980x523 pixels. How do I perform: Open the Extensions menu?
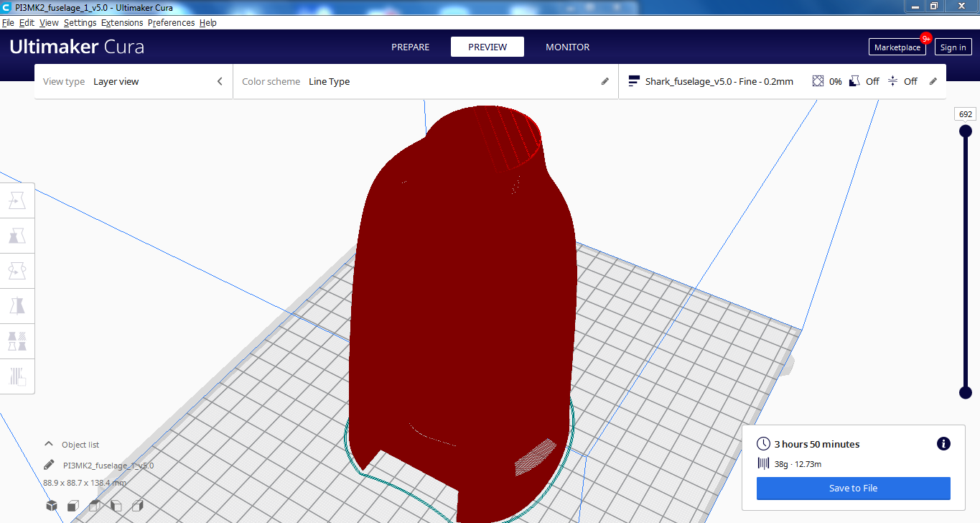point(122,23)
